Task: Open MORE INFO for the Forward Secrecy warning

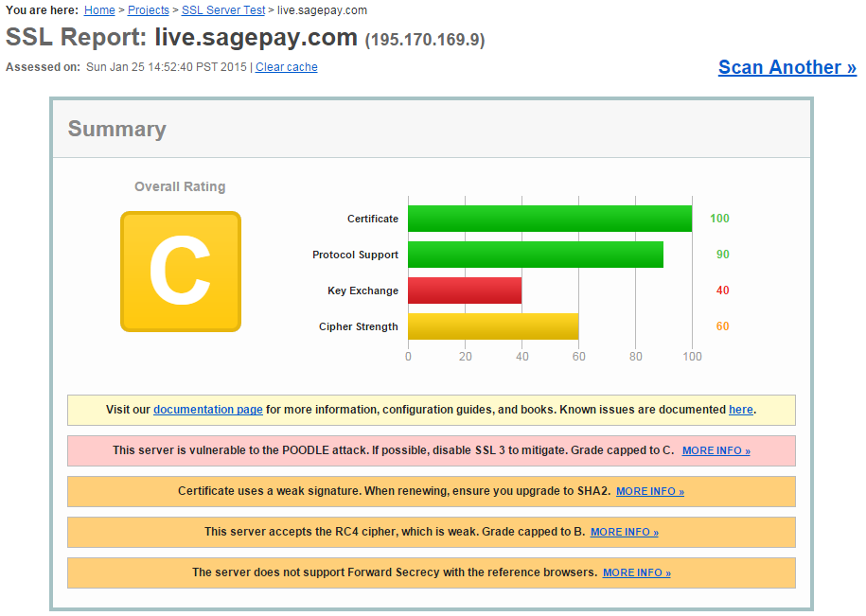Action: (636, 572)
